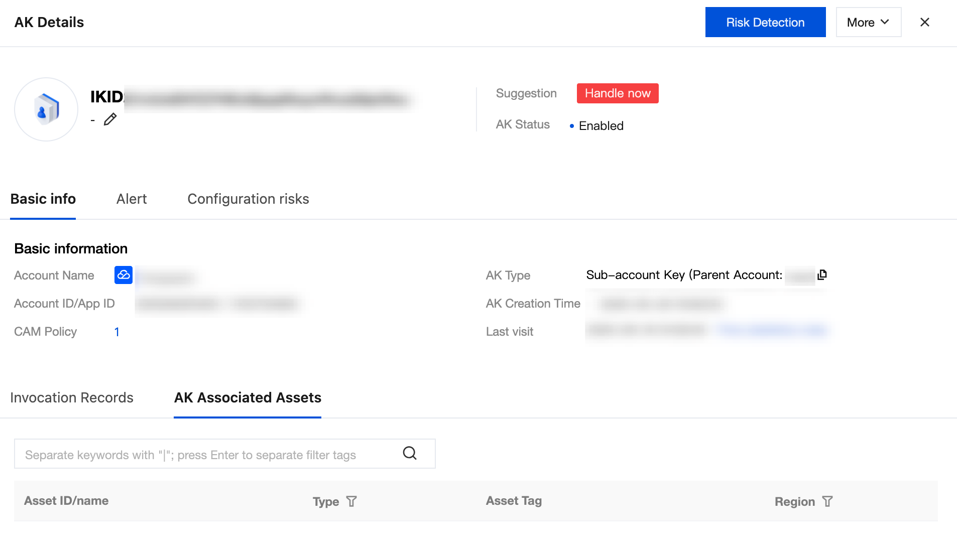957x560 pixels.
Task: Start Risk Detection
Action: (x=765, y=22)
